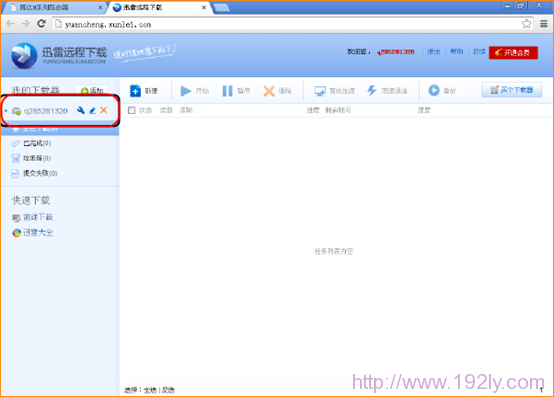The width and height of the screenshot is (554, 397).
Task: Click 反选 invert selection at bottom
Action: [x=168, y=390]
